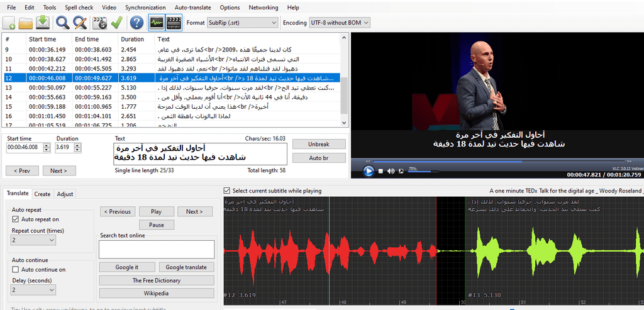Click The Free Dictionary button
644x310 pixels.
point(157,280)
